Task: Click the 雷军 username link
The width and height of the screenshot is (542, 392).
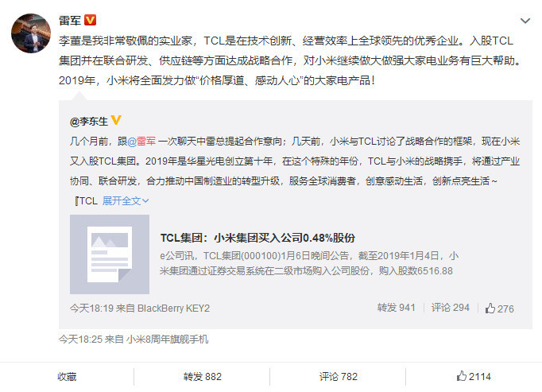Action: (70, 21)
